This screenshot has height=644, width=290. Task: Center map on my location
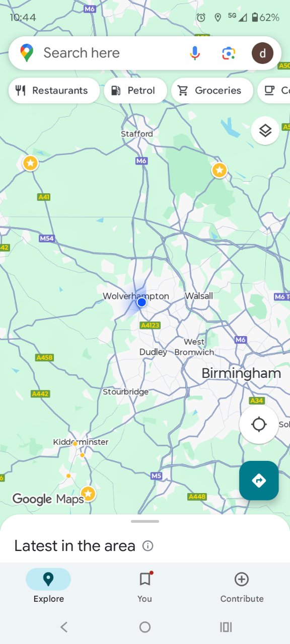259,425
